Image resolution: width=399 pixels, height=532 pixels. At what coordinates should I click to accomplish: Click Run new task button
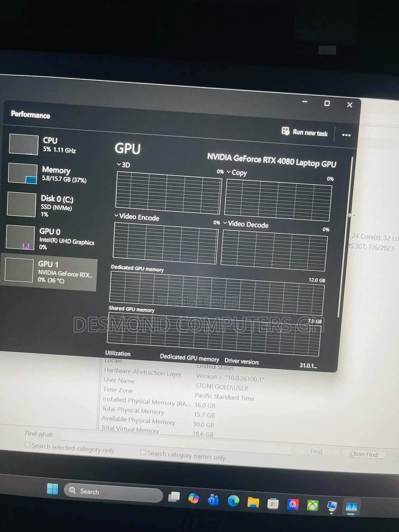point(305,132)
